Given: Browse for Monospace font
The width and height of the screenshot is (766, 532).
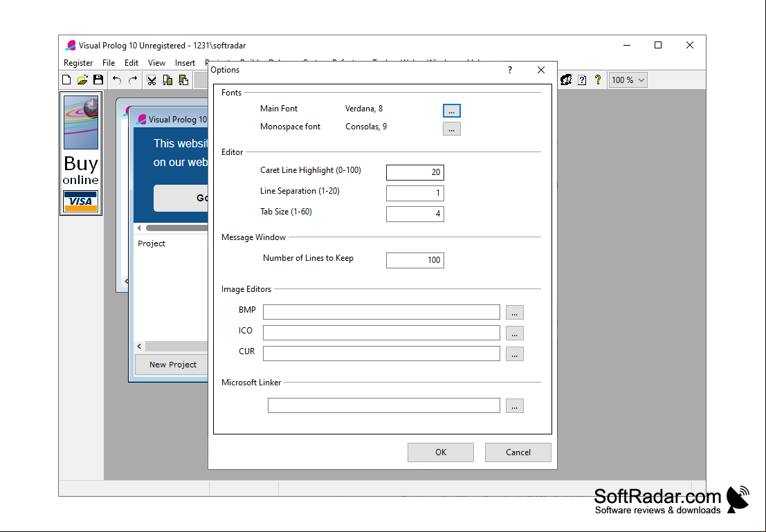Looking at the screenshot, I should 451,129.
